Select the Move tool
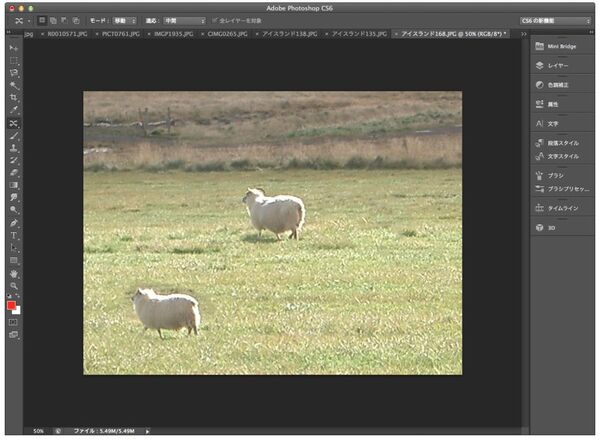The height and width of the screenshot is (440, 600). click(13, 48)
